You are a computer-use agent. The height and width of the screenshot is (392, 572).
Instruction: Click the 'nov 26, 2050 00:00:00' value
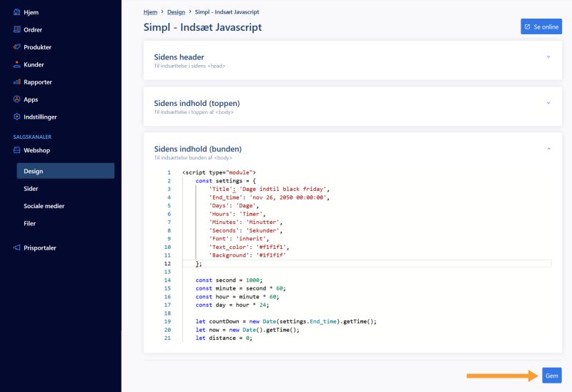tap(287, 197)
